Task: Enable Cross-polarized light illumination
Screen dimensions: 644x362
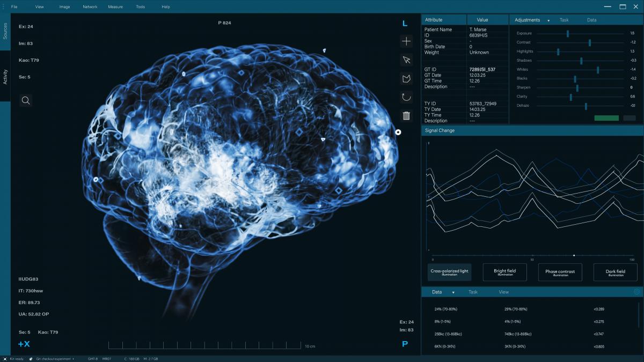Action: 449,272
